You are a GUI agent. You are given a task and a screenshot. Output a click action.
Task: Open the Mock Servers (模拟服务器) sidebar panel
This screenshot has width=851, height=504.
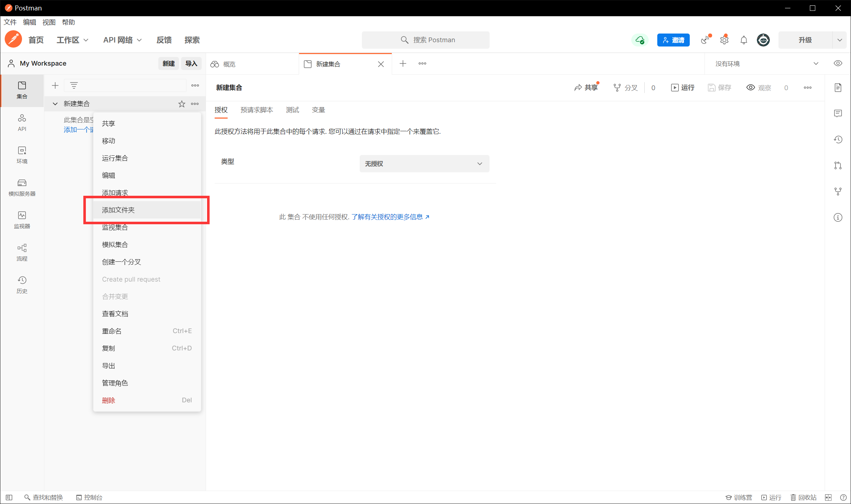click(22, 187)
